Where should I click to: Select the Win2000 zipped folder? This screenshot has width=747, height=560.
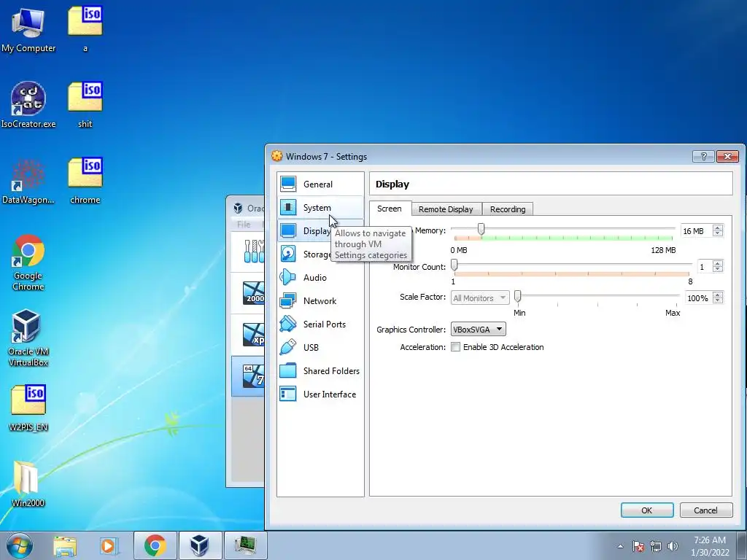tap(28, 484)
